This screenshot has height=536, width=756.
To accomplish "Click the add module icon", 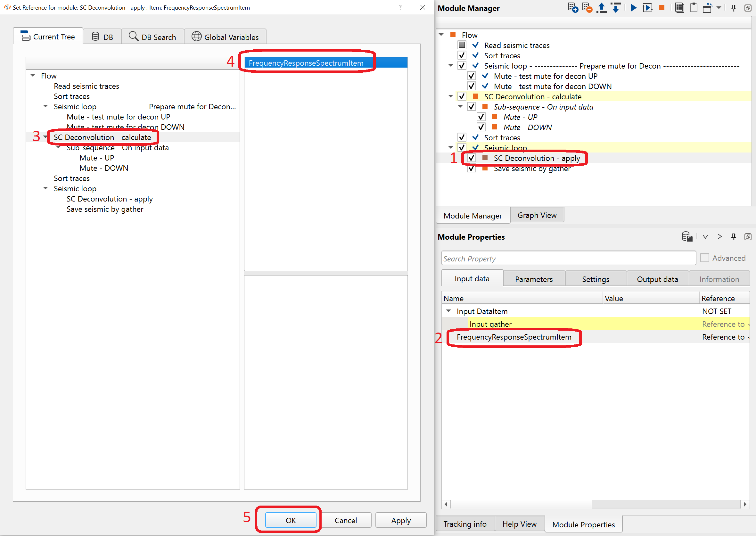I will 573,8.
